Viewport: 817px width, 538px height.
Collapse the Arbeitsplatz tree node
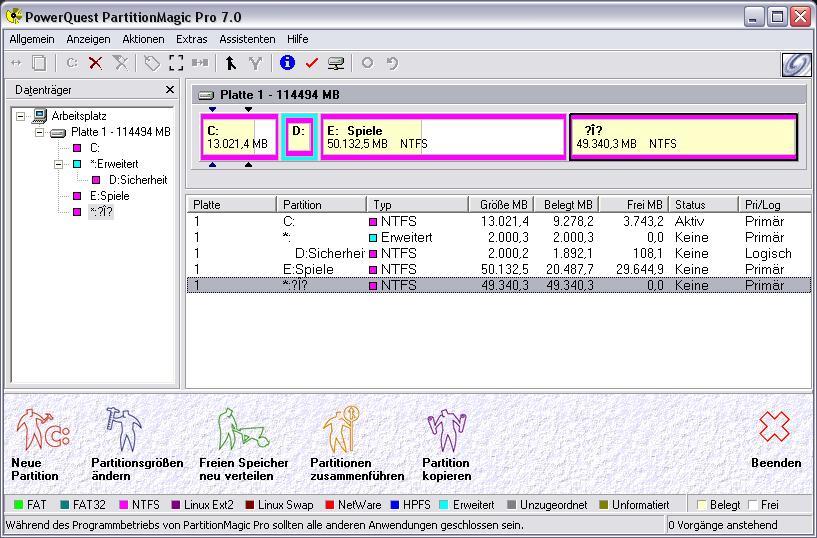point(20,116)
